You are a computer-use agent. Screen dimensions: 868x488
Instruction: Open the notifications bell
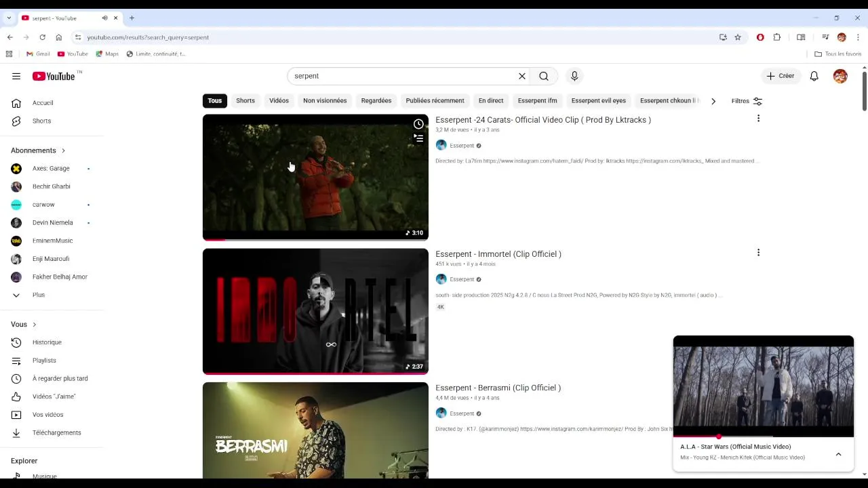pyautogui.click(x=814, y=76)
